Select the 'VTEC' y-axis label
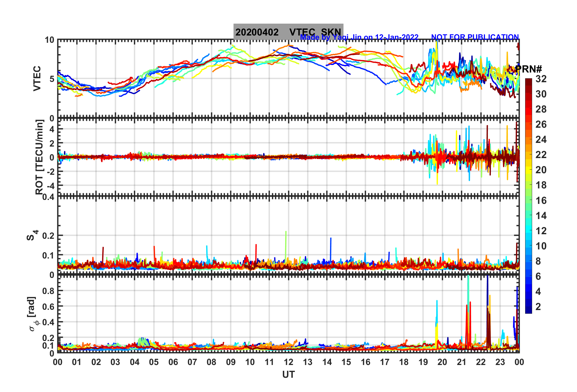 [37, 78]
